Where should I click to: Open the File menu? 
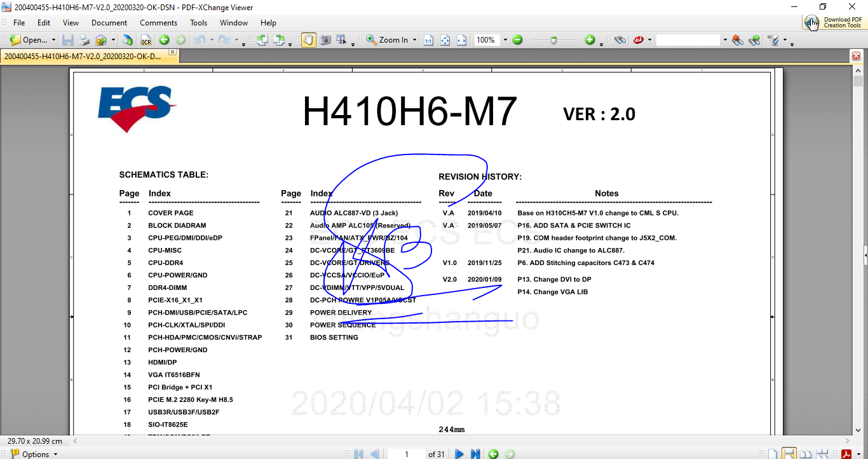[x=19, y=22]
